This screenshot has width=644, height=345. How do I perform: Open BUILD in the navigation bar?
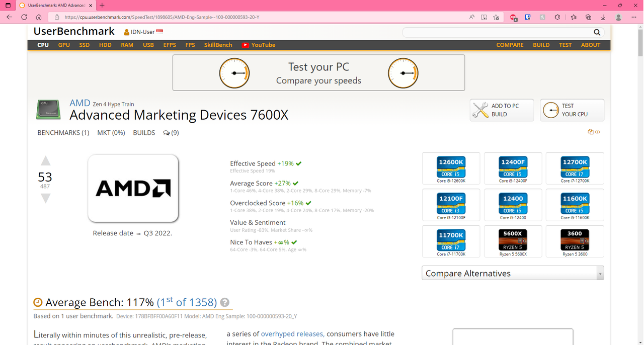click(541, 45)
